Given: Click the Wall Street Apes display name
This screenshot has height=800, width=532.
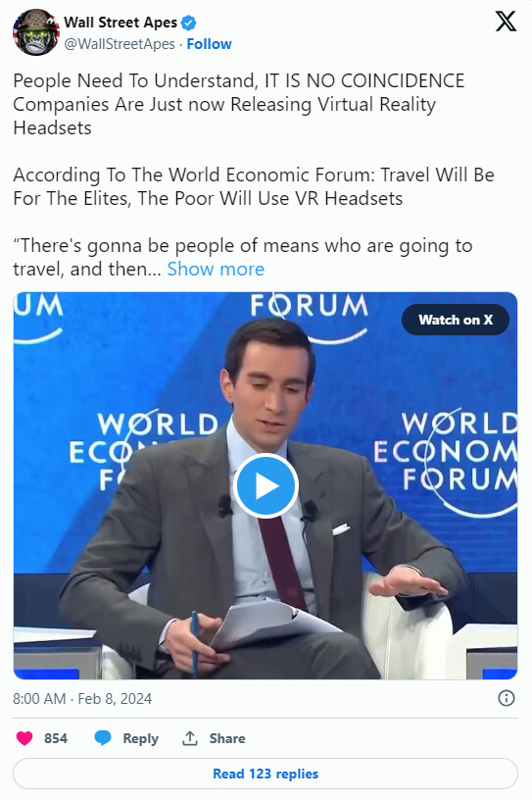Looking at the screenshot, I should [121, 23].
